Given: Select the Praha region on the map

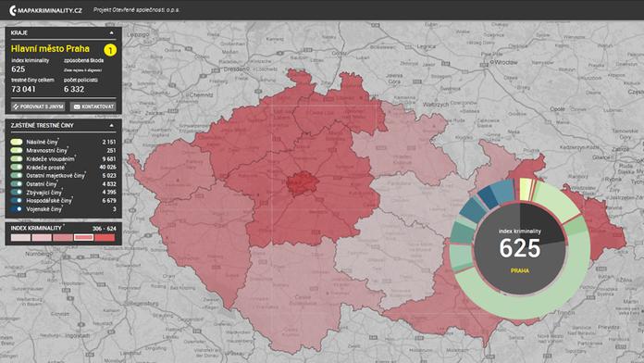Looking at the screenshot, I should point(303,183).
